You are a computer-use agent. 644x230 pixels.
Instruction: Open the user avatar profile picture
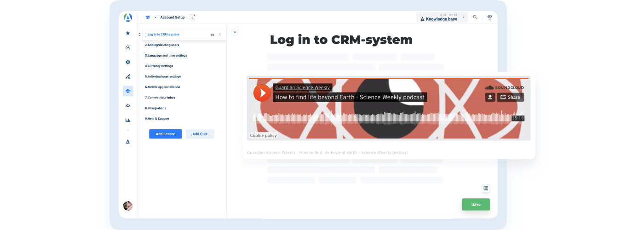128,206
